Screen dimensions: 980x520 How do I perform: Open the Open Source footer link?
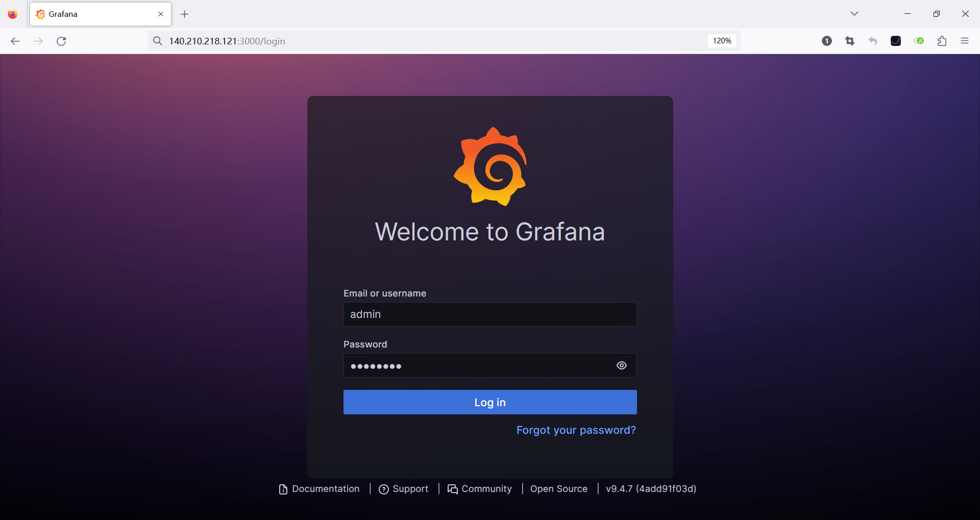pyautogui.click(x=559, y=489)
